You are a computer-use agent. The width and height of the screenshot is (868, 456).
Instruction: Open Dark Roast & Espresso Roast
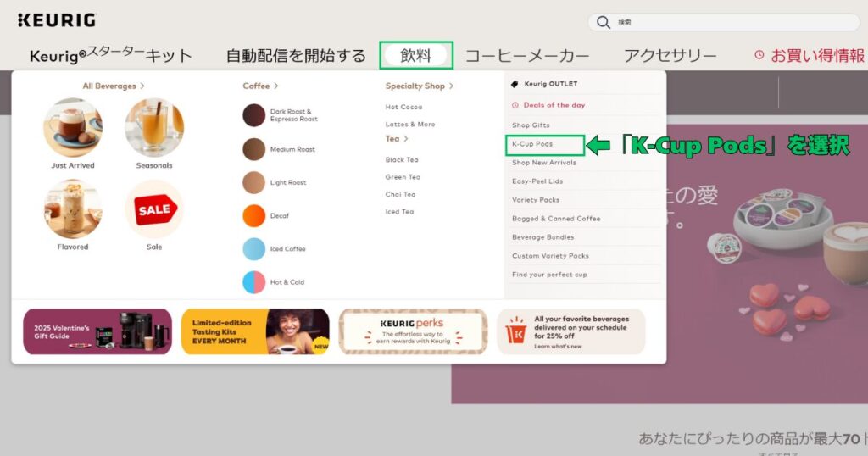[294, 115]
